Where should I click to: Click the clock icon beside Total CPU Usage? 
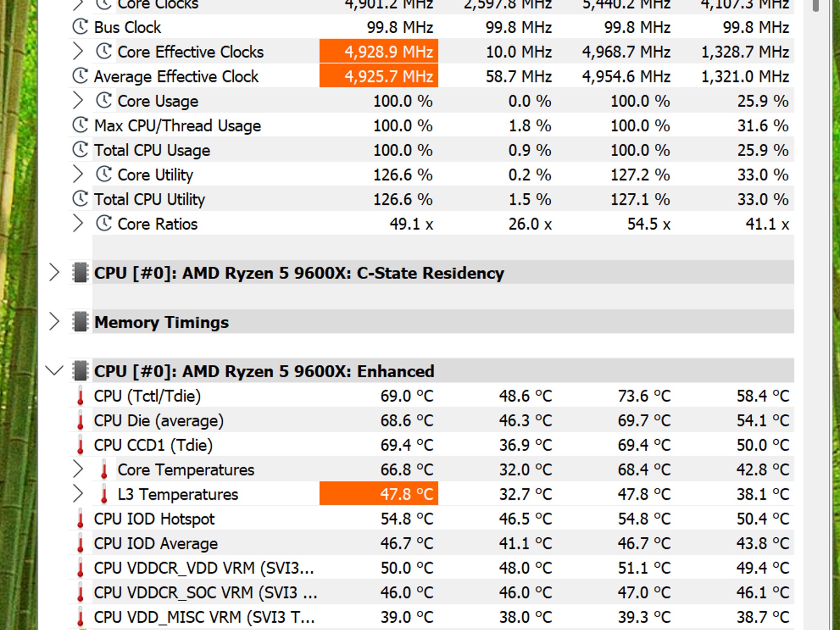tap(80, 150)
